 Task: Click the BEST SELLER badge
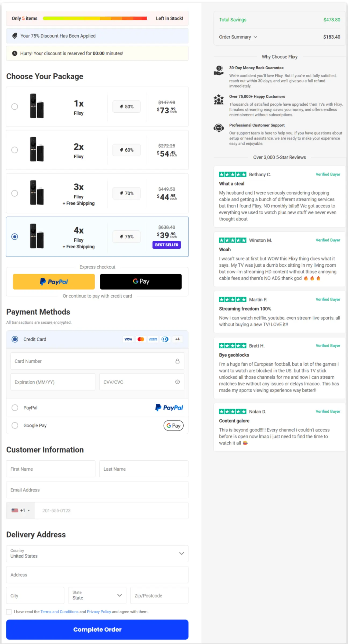click(167, 245)
